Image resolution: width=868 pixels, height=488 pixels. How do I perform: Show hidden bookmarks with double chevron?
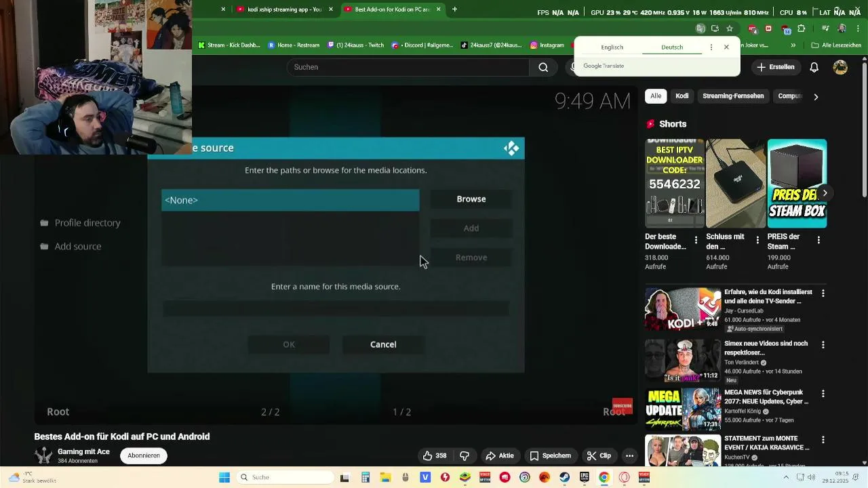pos(793,45)
